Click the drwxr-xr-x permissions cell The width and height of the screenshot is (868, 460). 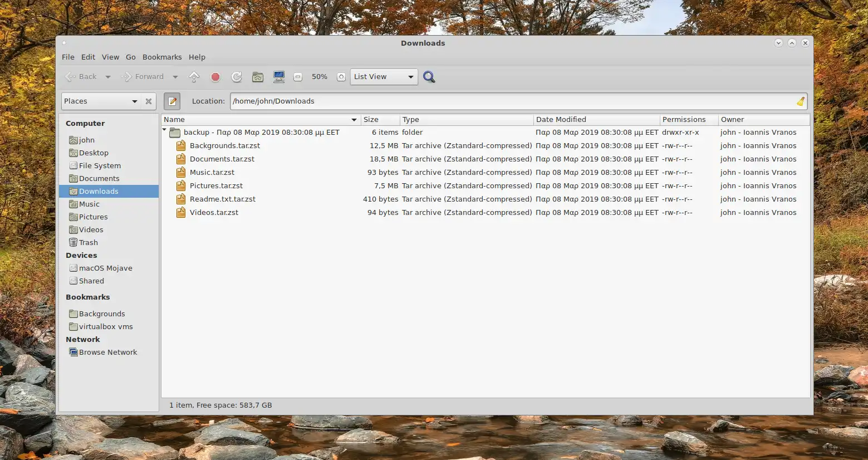pyautogui.click(x=680, y=133)
